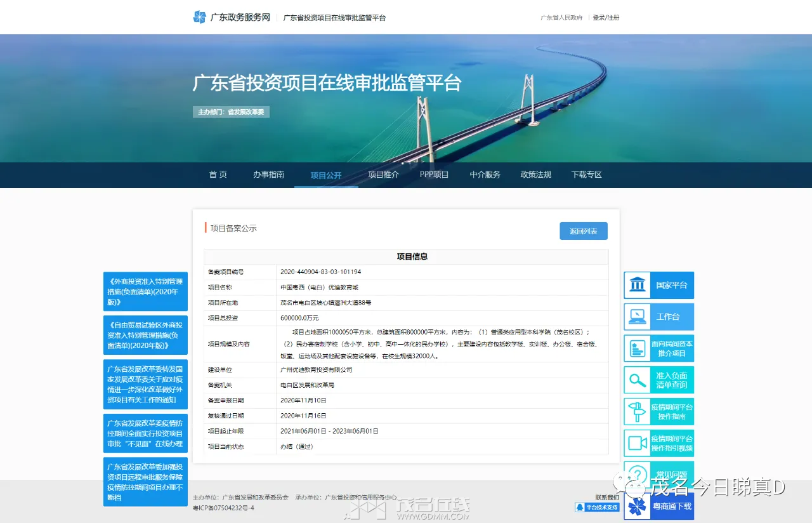
Task: Click 电白区发展和改革局 cell
Action: pyautogui.click(x=307, y=385)
